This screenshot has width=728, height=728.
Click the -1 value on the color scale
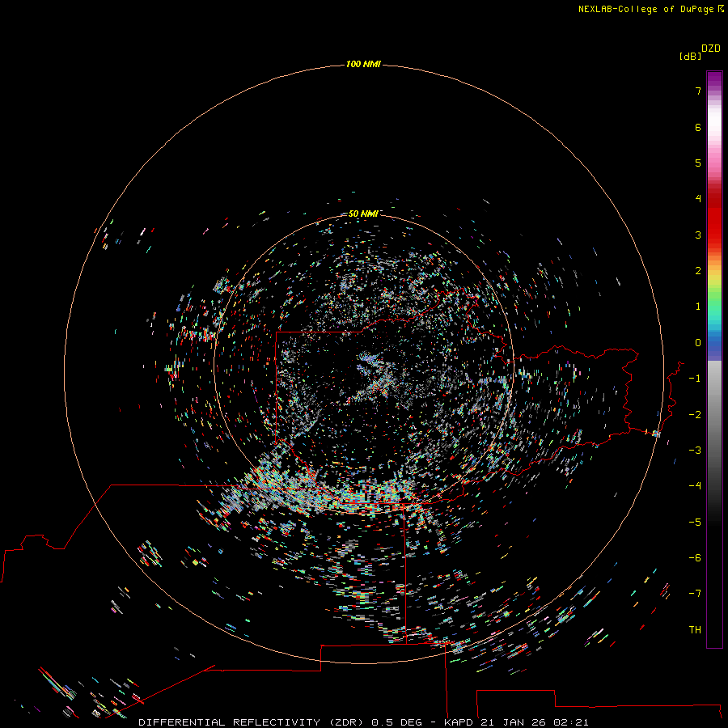(695, 379)
